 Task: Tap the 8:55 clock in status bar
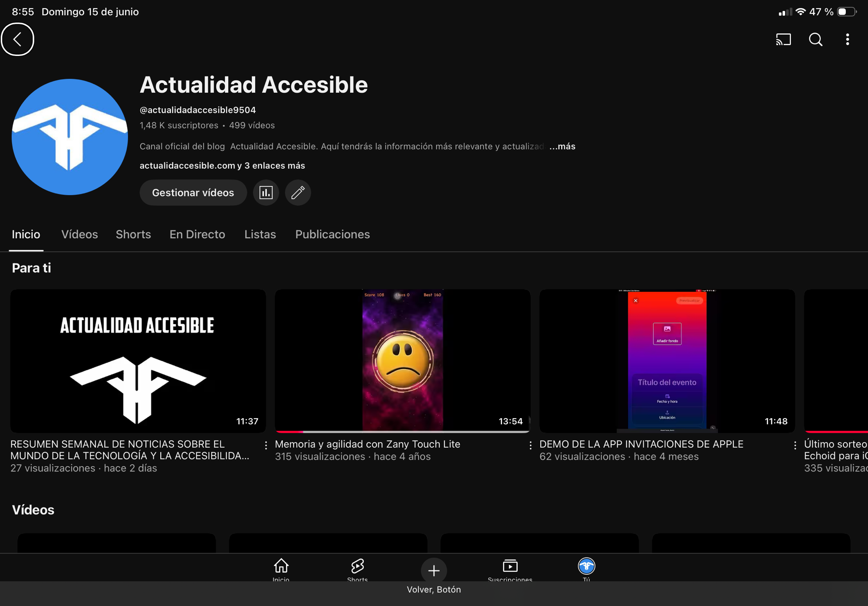pos(23,12)
